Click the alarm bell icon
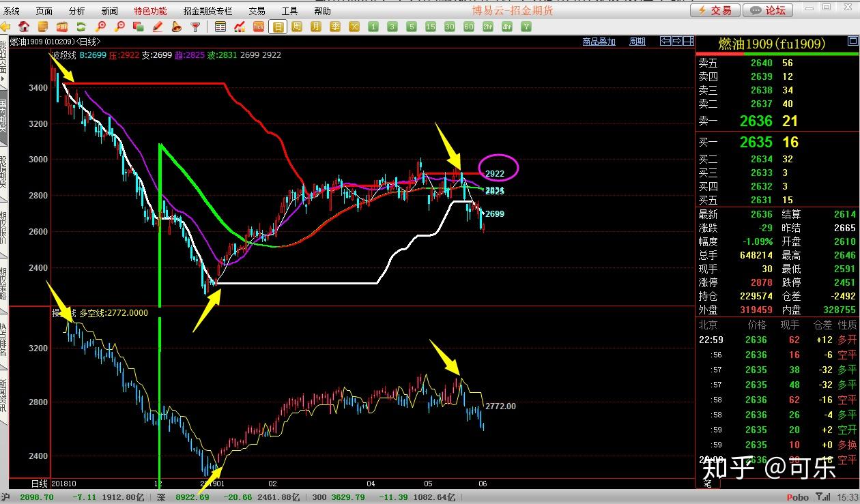 tap(176, 27)
